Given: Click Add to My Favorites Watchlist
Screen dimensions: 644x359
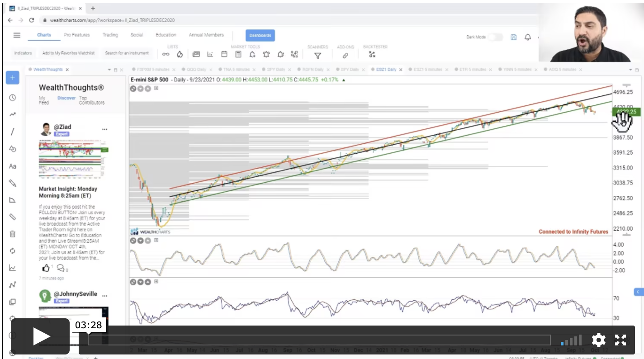Looking at the screenshot, I should [69, 53].
